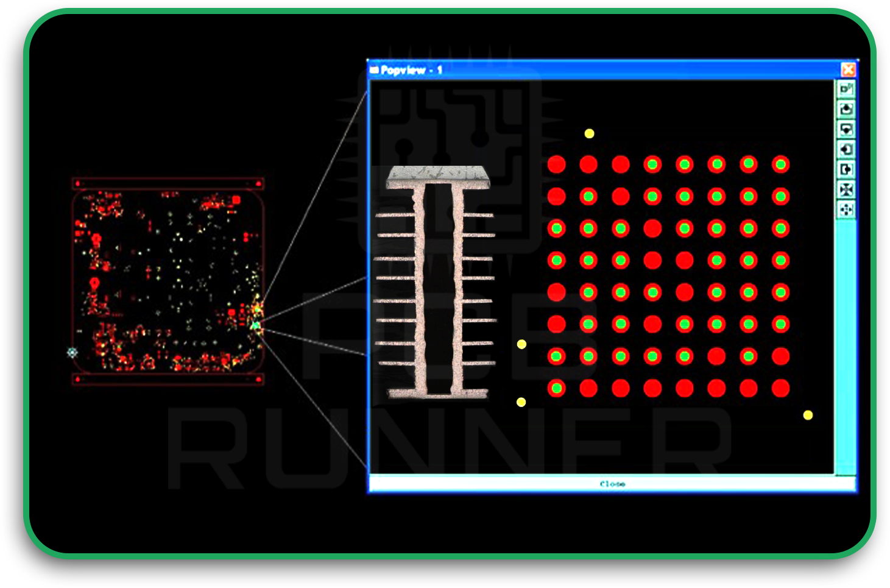Click the topmost icon in Popview toolbar
Image resolution: width=890 pixels, height=588 pixels.
click(x=846, y=90)
